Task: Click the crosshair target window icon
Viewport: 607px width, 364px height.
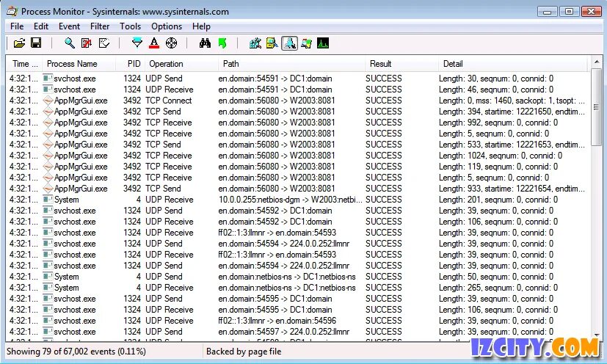Action: (171, 43)
